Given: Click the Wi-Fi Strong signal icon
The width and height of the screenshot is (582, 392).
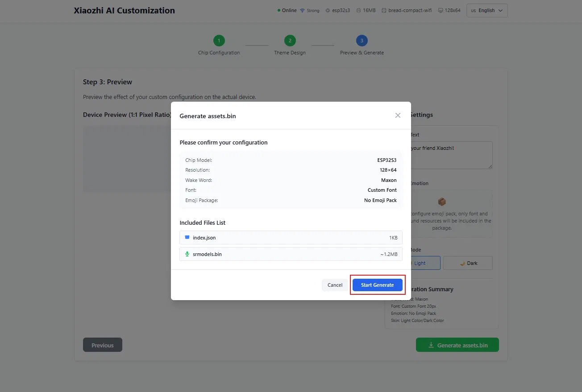Looking at the screenshot, I should [302, 10].
